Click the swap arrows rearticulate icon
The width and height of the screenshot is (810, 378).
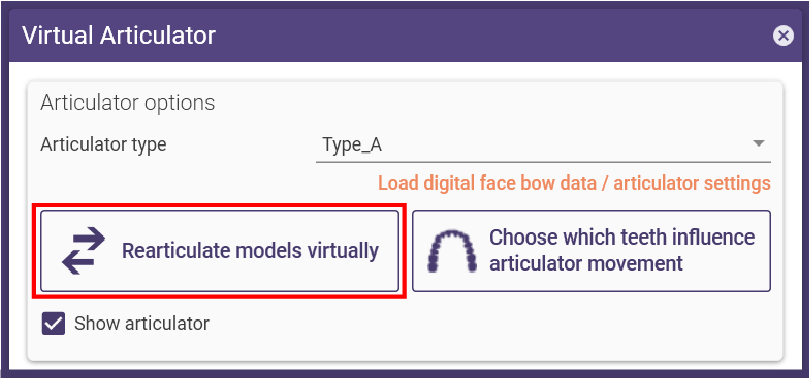pyautogui.click(x=83, y=250)
